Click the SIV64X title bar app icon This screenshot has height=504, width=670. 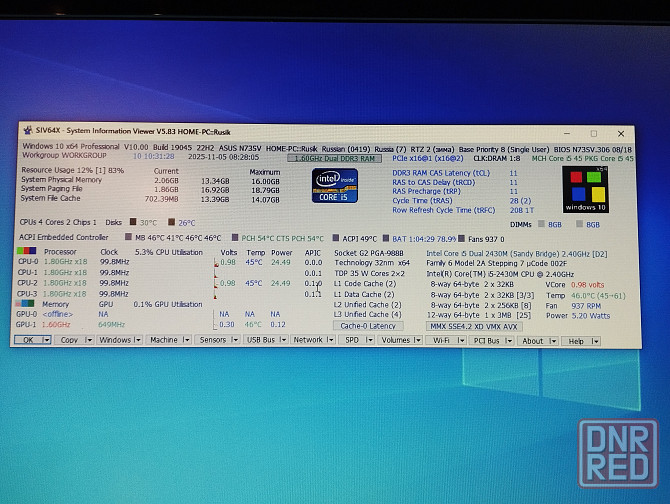click(x=26, y=133)
